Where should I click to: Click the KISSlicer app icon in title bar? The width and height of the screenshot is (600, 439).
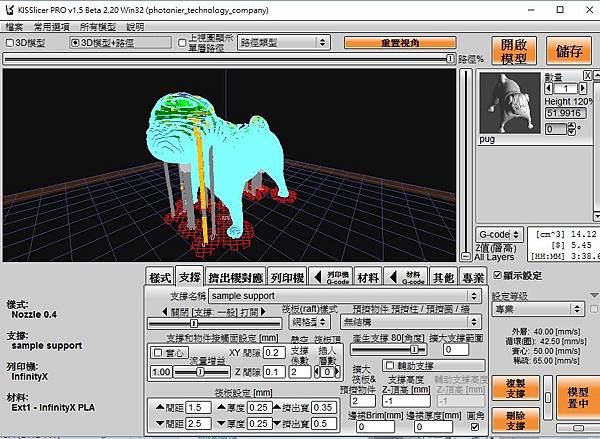tap(9, 10)
